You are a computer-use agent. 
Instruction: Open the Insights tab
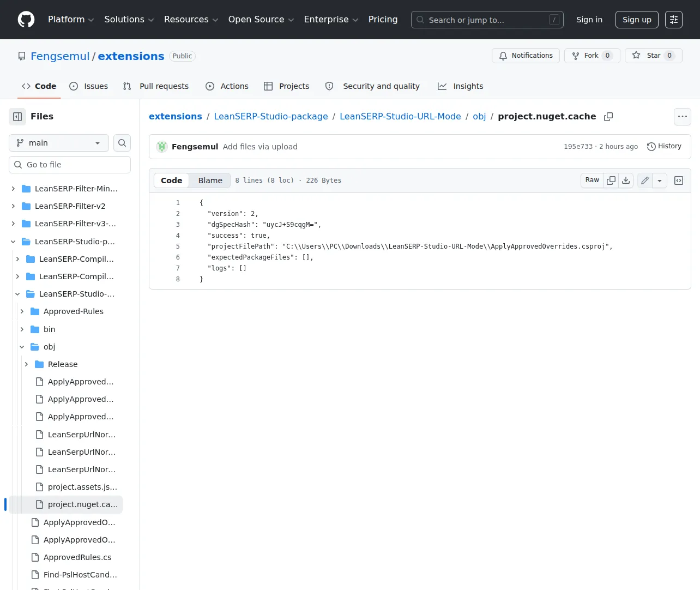pyautogui.click(x=461, y=86)
